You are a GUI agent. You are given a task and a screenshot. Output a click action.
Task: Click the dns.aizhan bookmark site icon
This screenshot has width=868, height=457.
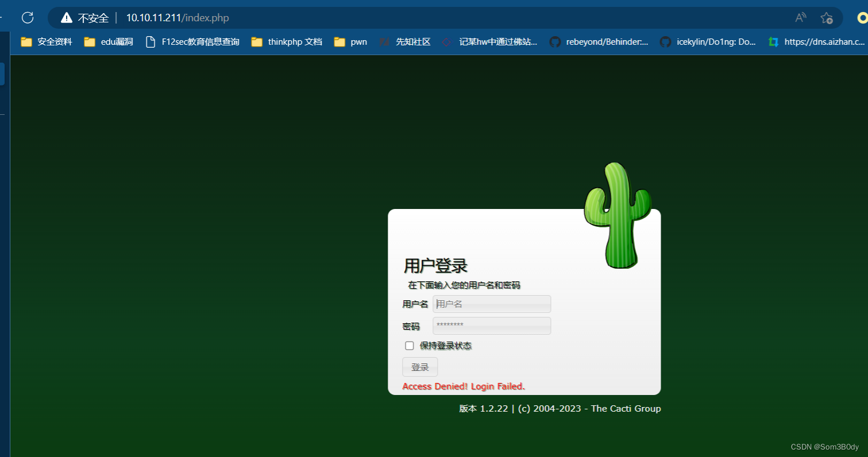click(x=773, y=41)
